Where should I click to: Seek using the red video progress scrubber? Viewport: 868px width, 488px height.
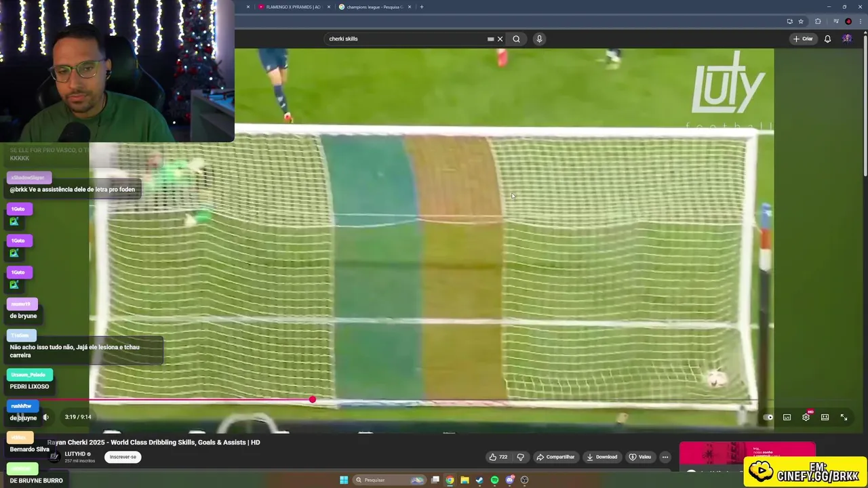pyautogui.click(x=313, y=400)
